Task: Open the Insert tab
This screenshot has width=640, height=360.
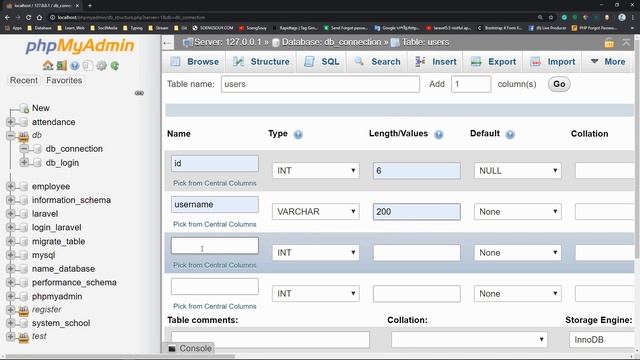Action: tap(436, 62)
